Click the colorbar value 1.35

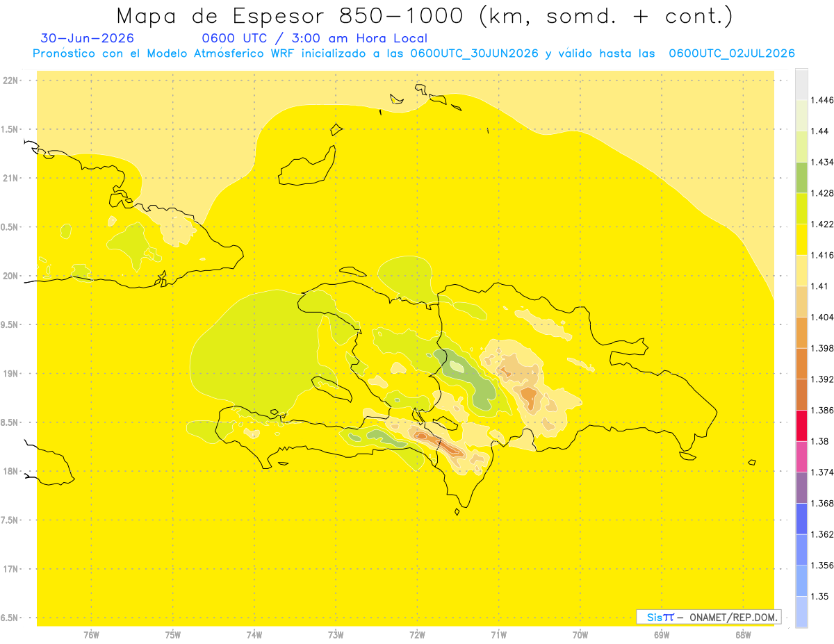tap(821, 596)
